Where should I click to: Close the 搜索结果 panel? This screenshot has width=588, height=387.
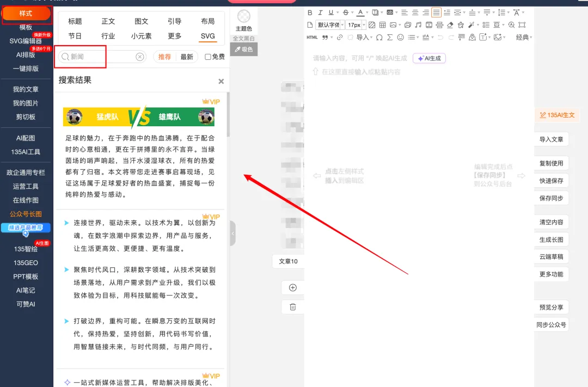point(221,82)
